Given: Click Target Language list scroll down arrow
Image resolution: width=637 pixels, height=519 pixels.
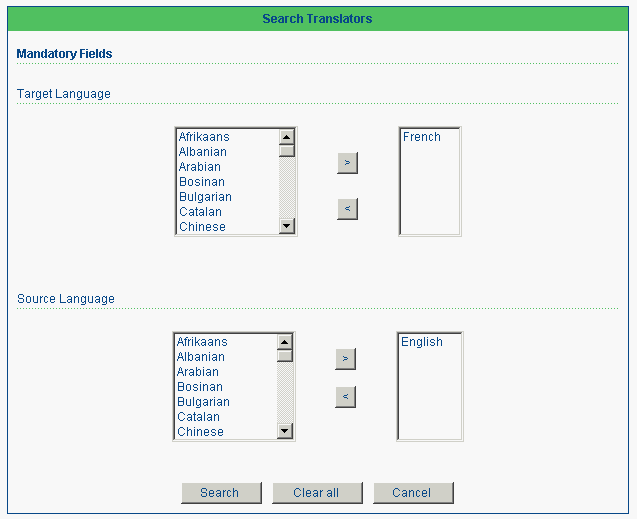Looking at the screenshot, I should pyautogui.click(x=287, y=226).
